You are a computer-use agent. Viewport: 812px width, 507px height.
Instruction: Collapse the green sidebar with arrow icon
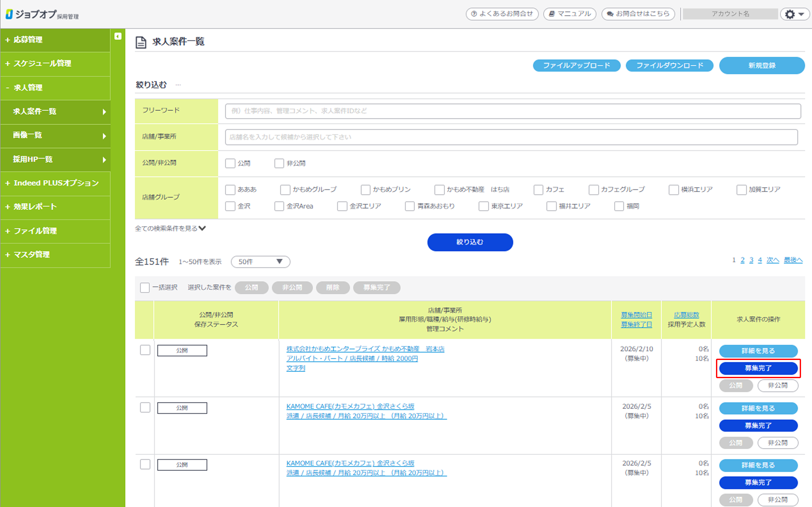pos(118,36)
